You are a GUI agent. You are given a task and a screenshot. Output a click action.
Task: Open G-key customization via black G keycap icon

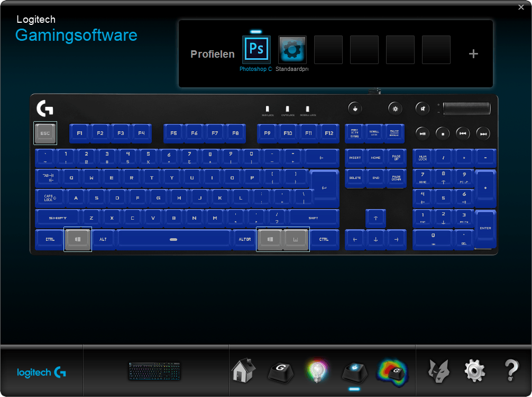(x=281, y=372)
